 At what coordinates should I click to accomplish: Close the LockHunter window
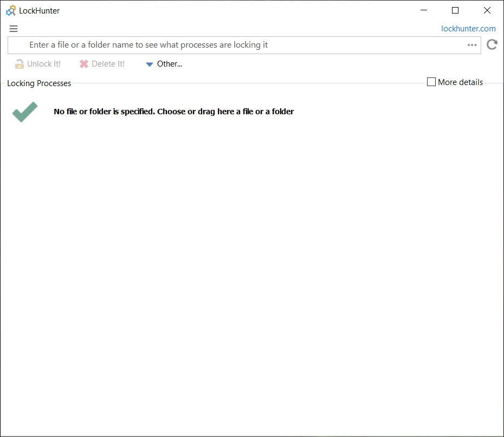pos(487,10)
